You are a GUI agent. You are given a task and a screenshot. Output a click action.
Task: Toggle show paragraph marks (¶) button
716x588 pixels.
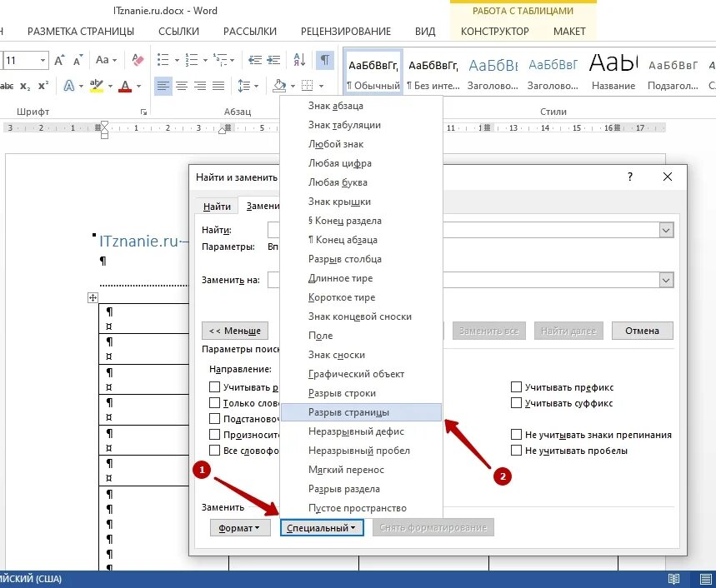pyautogui.click(x=325, y=60)
